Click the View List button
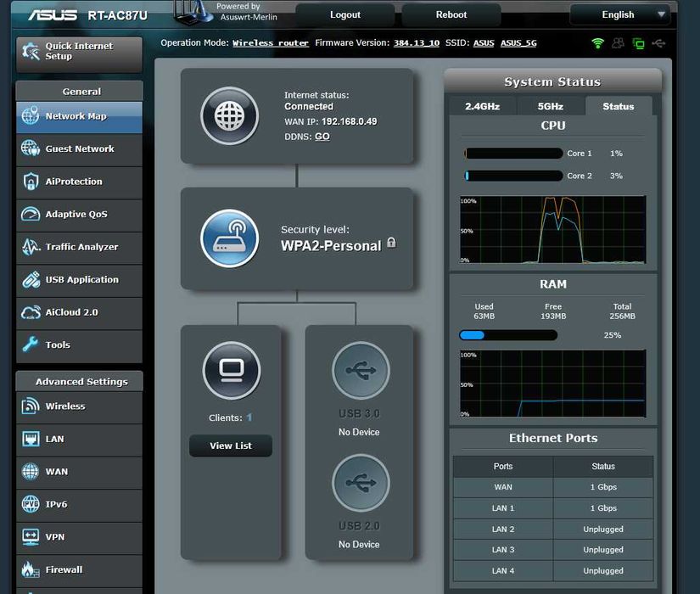The height and width of the screenshot is (594, 700). coord(231,445)
